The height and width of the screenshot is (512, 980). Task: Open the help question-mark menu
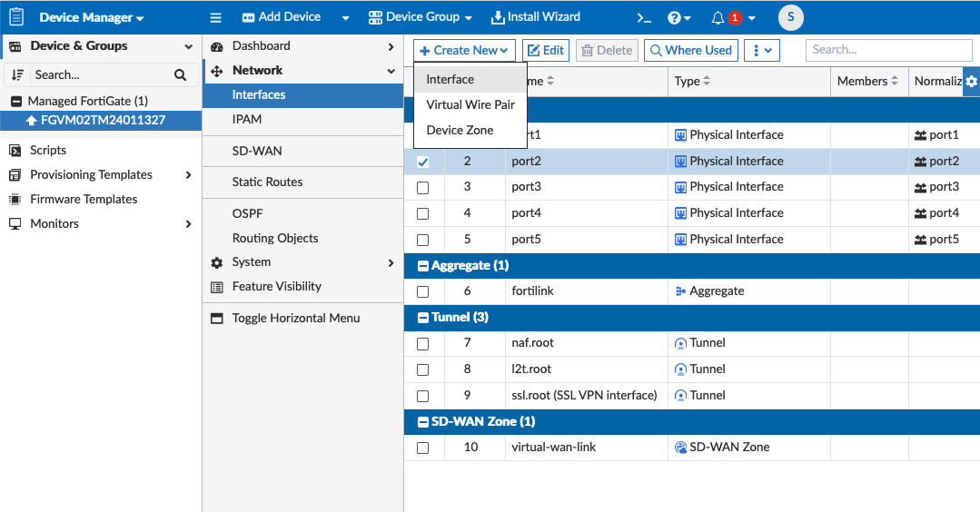tap(678, 18)
